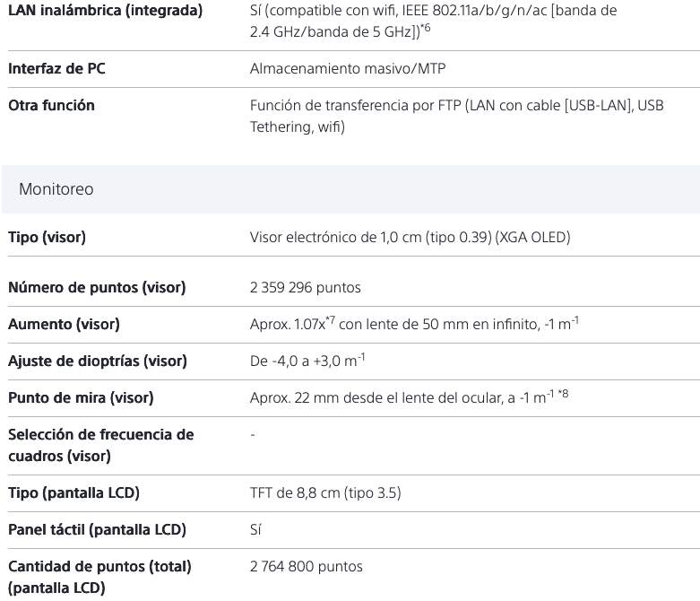The height and width of the screenshot is (601, 700).
Task: Click the Otra función row label
Action: [51, 106]
